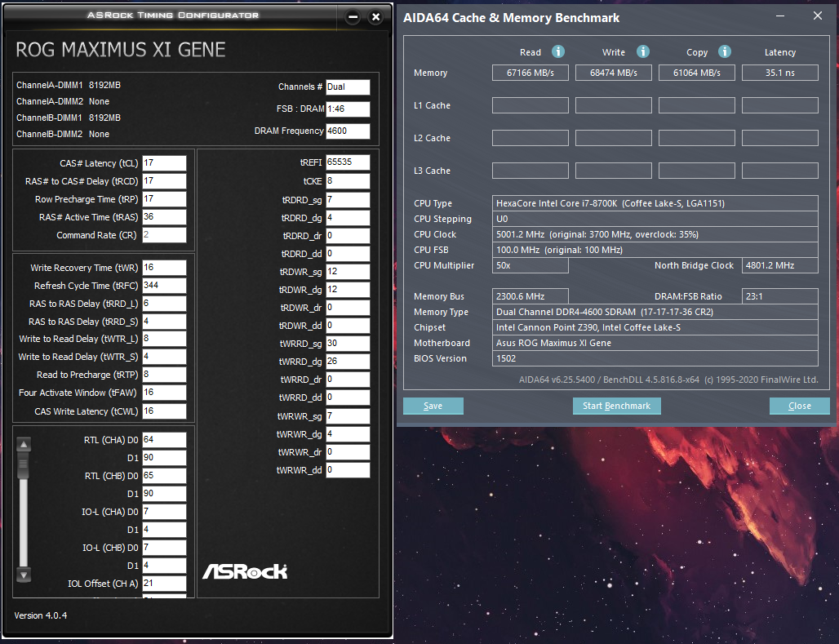The width and height of the screenshot is (839, 644).
Task: Click the Memory Copy result 61064 MB/s
Action: click(697, 73)
